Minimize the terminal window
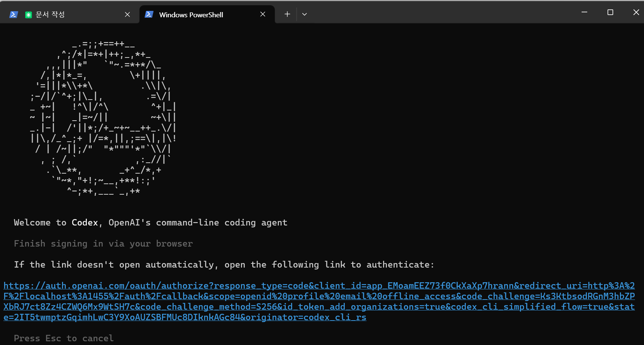The width and height of the screenshot is (644, 345). click(x=584, y=12)
